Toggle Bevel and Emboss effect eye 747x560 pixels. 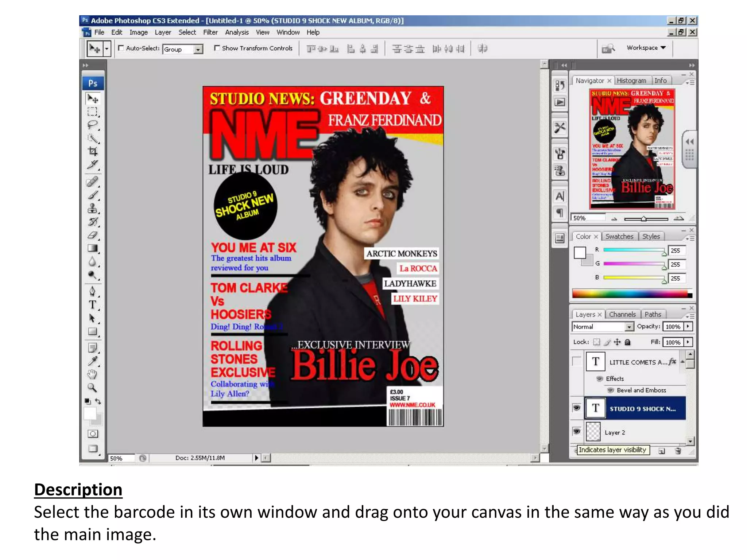point(611,390)
